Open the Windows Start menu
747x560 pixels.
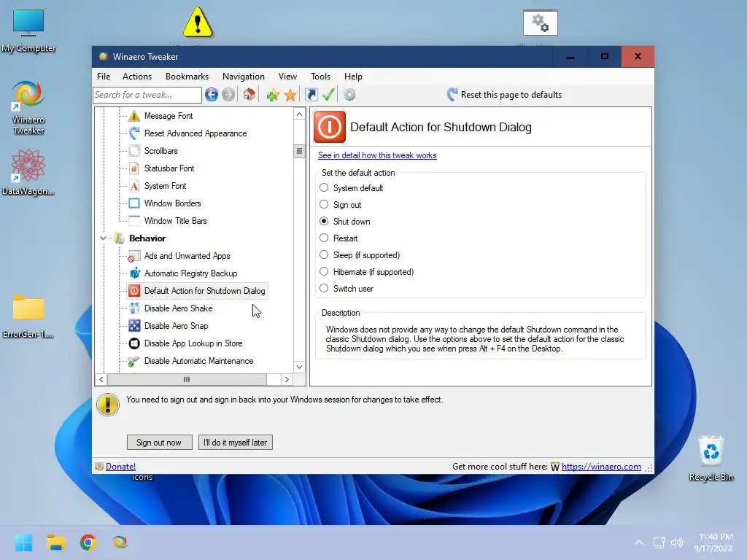(24, 542)
